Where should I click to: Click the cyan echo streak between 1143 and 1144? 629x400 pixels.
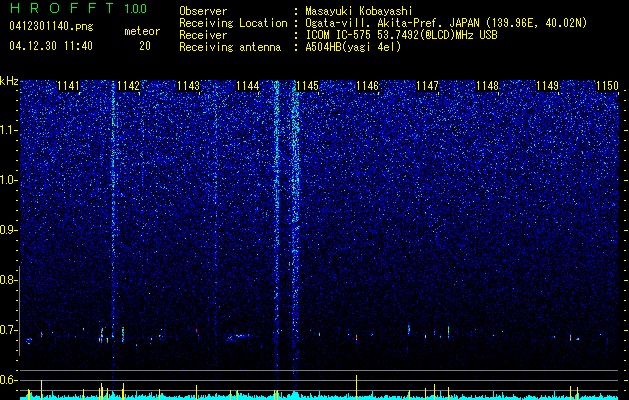tap(239, 336)
